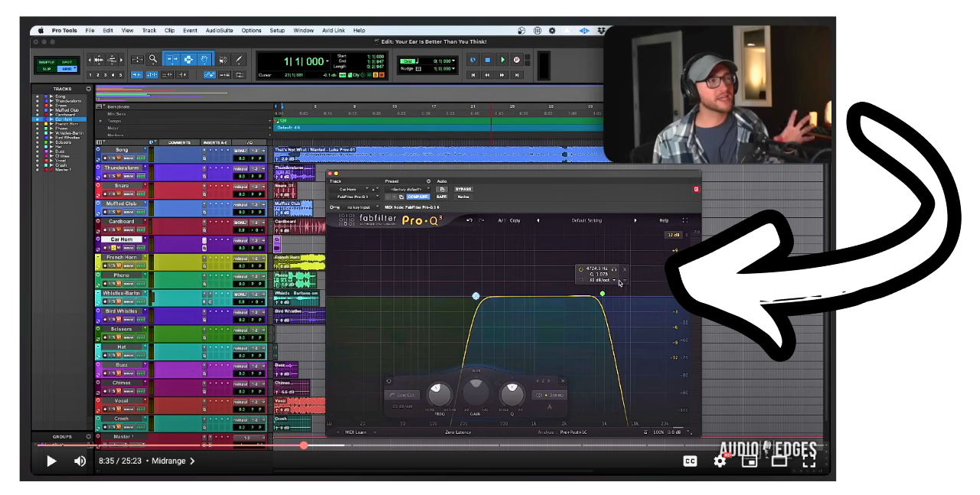The width and height of the screenshot is (980, 495).
Task: Open YouTube Midrange chapter list
Action: [x=174, y=461]
